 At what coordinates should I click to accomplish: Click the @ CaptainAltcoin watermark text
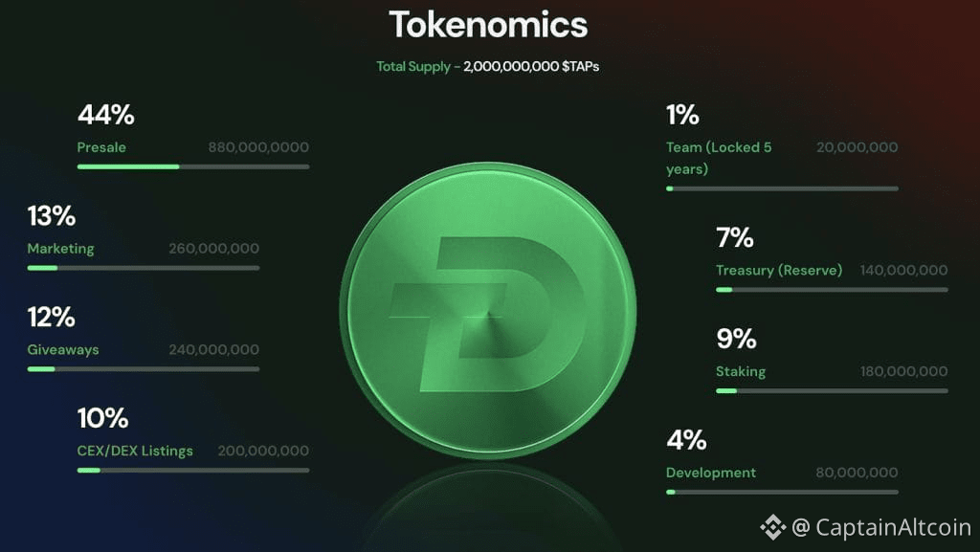881,527
